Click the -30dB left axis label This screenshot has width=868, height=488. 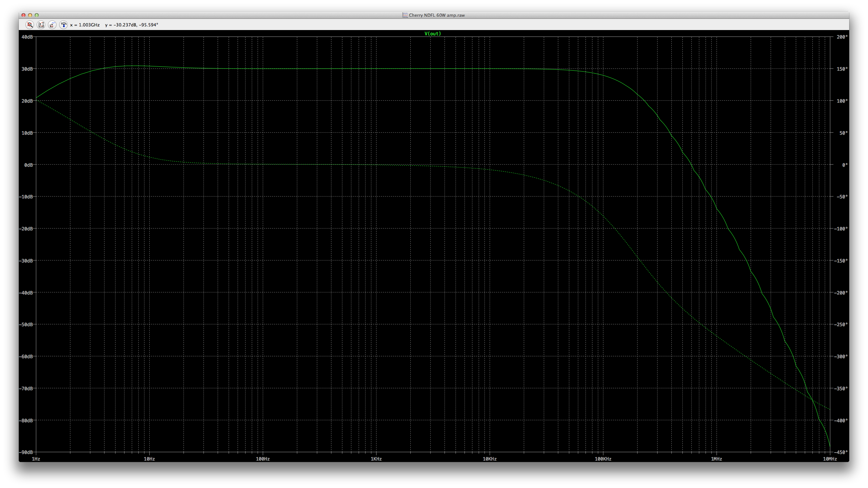tap(26, 261)
